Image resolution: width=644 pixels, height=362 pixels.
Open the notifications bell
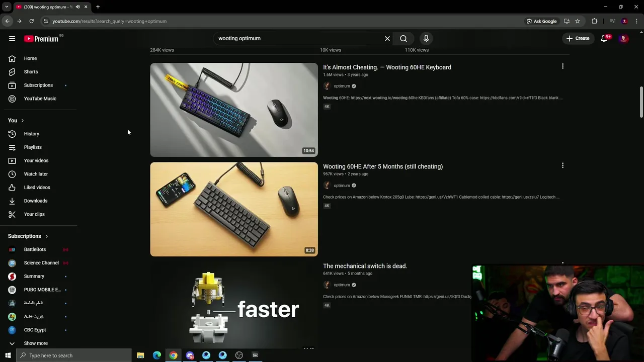(x=605, y=38)
